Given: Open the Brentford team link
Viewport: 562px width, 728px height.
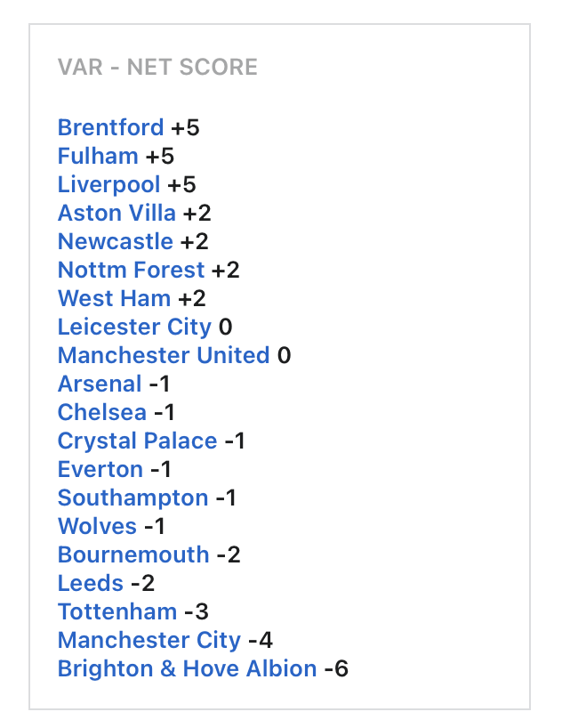Looking at the screenshot, I should pyautogui.click(x=111, y=127).
